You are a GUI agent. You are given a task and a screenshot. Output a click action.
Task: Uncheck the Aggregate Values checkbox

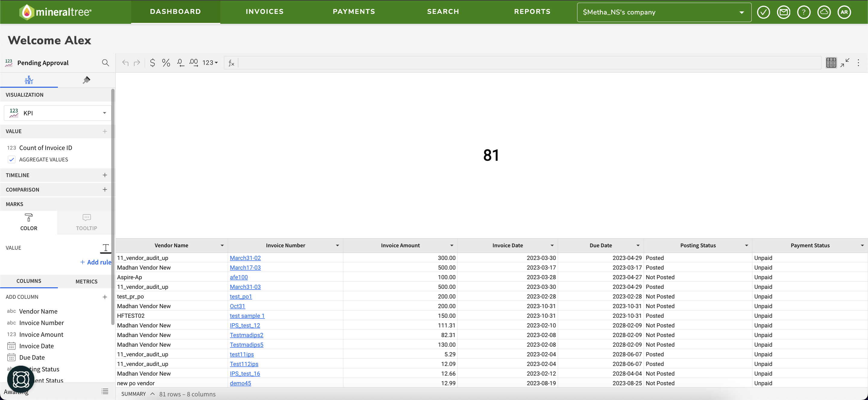12,160
